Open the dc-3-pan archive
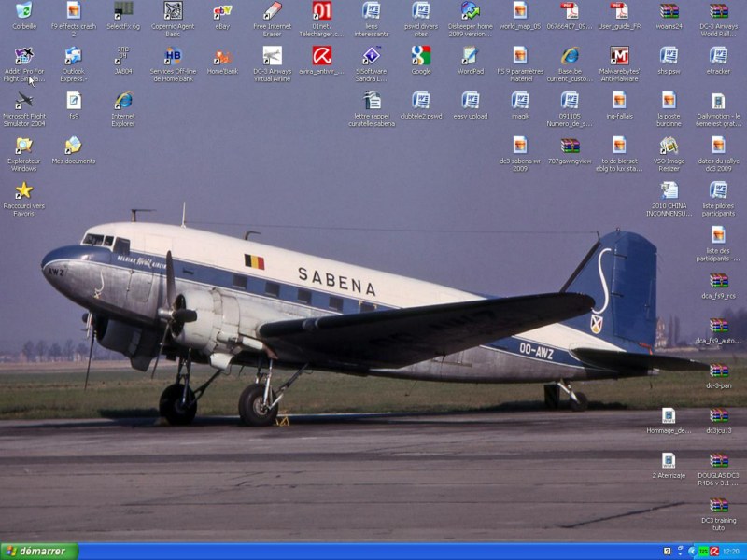747x560 pixels. pyautogui.click(x=718, y=371)
